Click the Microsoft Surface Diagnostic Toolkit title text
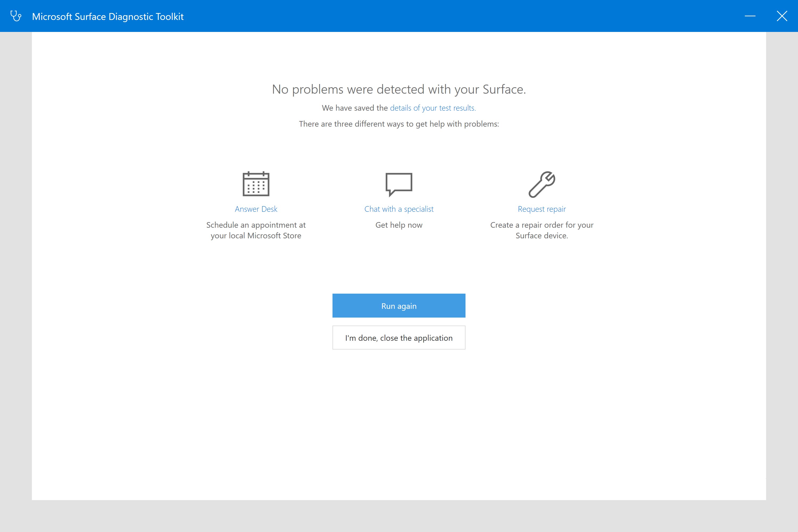 pyautogui.click(x=108, y=16)
